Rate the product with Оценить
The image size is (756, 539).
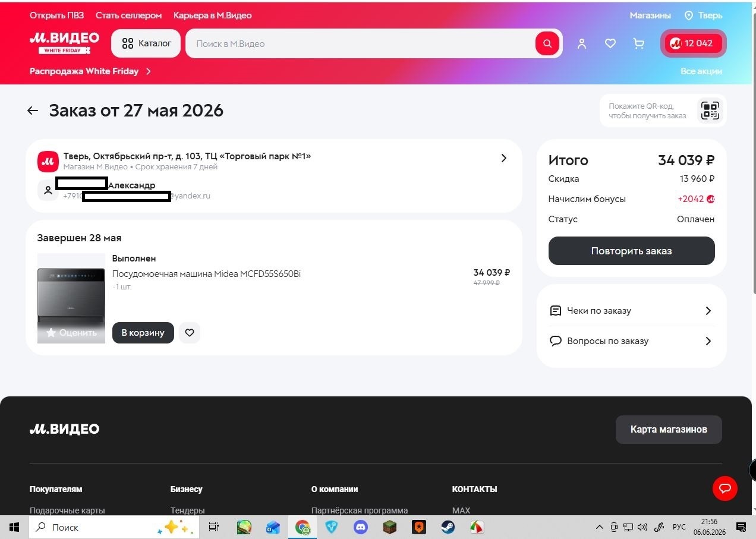pos(71,333)
